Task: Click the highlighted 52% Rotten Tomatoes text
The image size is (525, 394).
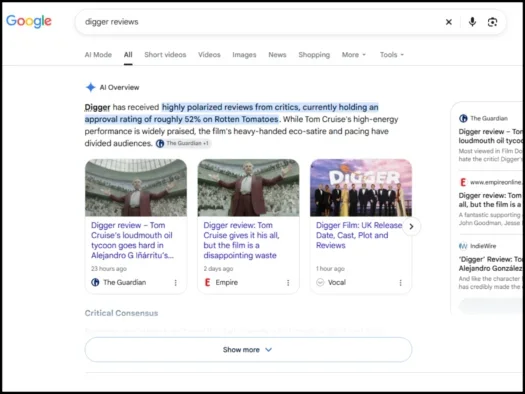Action: (231, 113)
